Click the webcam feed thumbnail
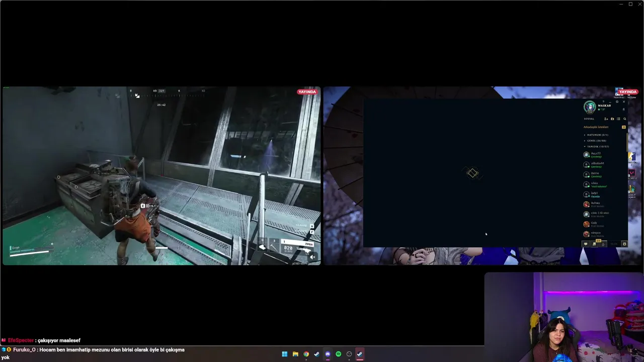Image resolution: width=644 pixels, height=362 pixels. coord(564,317)
